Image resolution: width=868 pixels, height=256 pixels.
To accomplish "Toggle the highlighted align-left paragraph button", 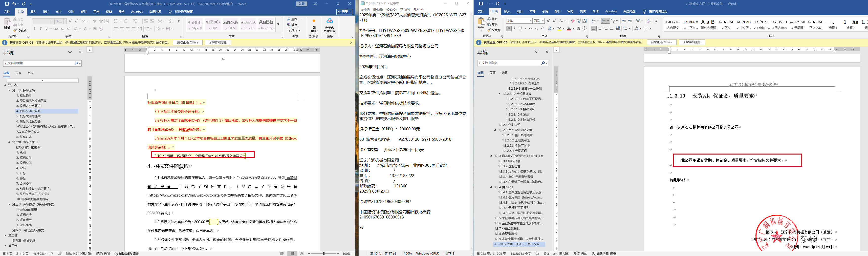I will click(594, 29).
